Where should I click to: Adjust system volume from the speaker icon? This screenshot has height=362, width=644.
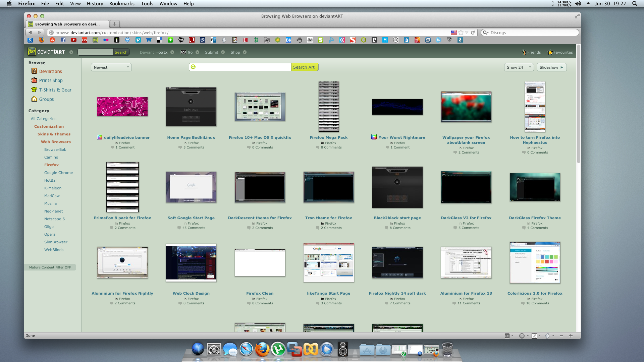pyautogui.click(x=578, y=4)
